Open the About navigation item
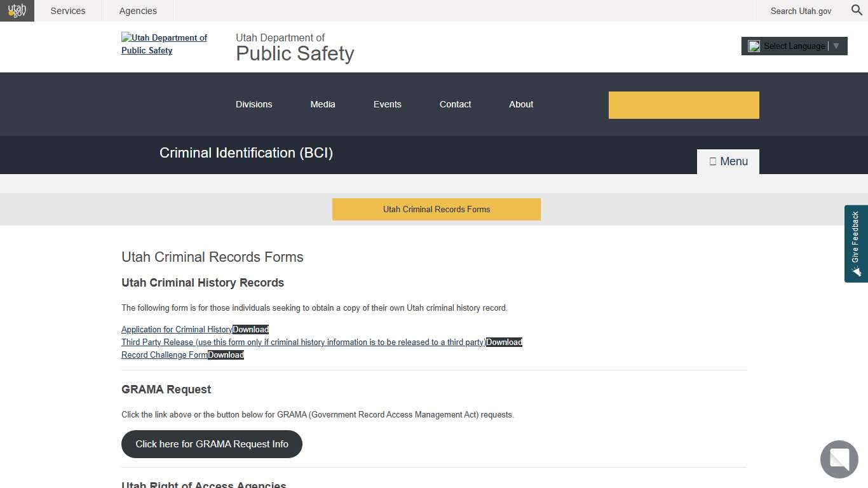Image resolution: width=868 pixels, height=488 pixels. pyautogui.click(x=520, y=104)
